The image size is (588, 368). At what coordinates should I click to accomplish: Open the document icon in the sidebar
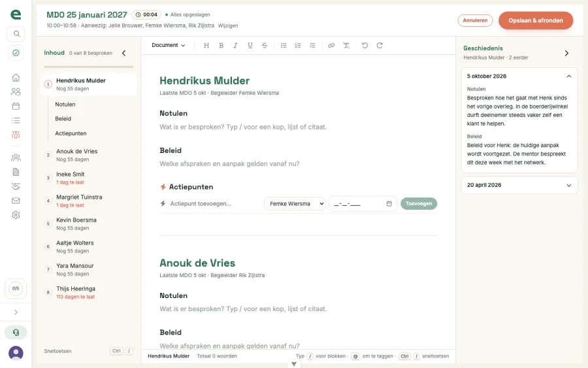click(16, 172)
